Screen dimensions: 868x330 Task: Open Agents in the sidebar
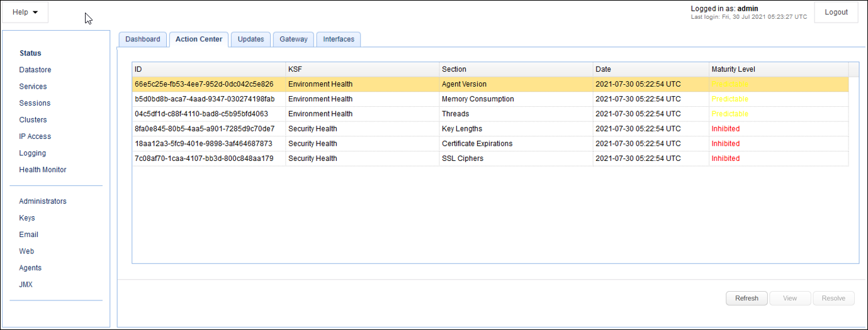coord(30,268)
